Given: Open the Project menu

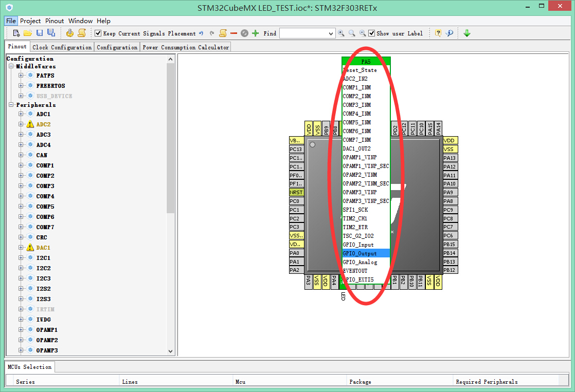Looking at the screenshot, I should pyautogui.click(x=30, y=21).
